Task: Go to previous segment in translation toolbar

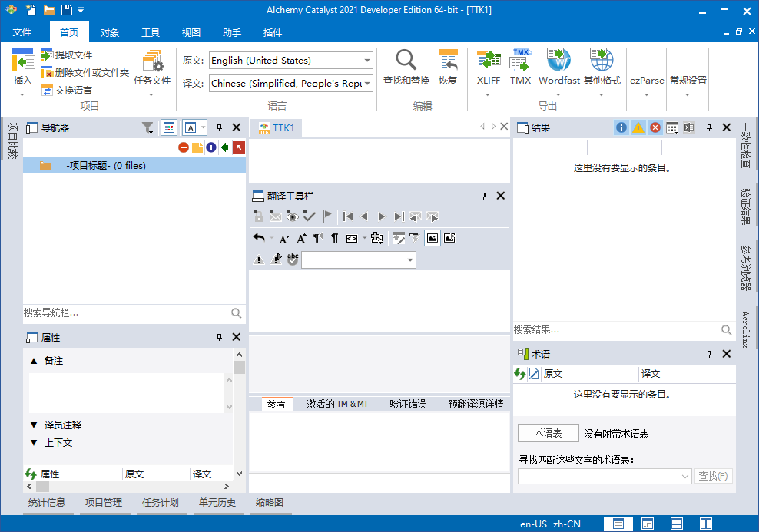Action: pyautogui.click(x=364, y=216)
